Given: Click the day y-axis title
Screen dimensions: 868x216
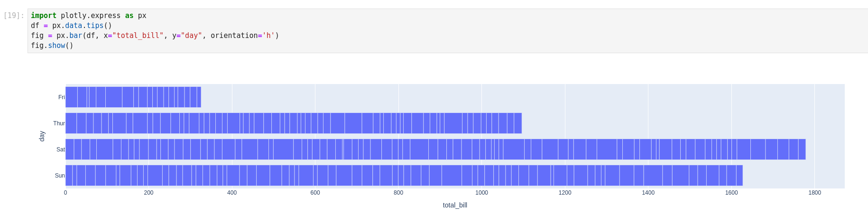Looking at the screenshot, I should (x=42, y=136).
